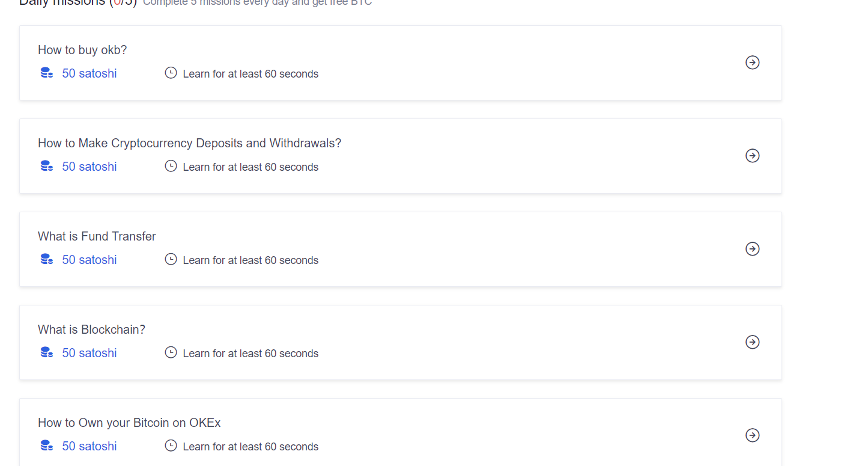
Task: Click the coin icon on the Fund Transfer mission
Action: tap(46, 259)
